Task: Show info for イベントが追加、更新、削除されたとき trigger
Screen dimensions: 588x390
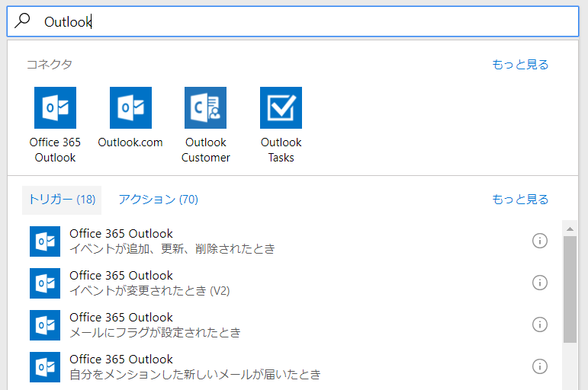Action: (x=540, y=241)
